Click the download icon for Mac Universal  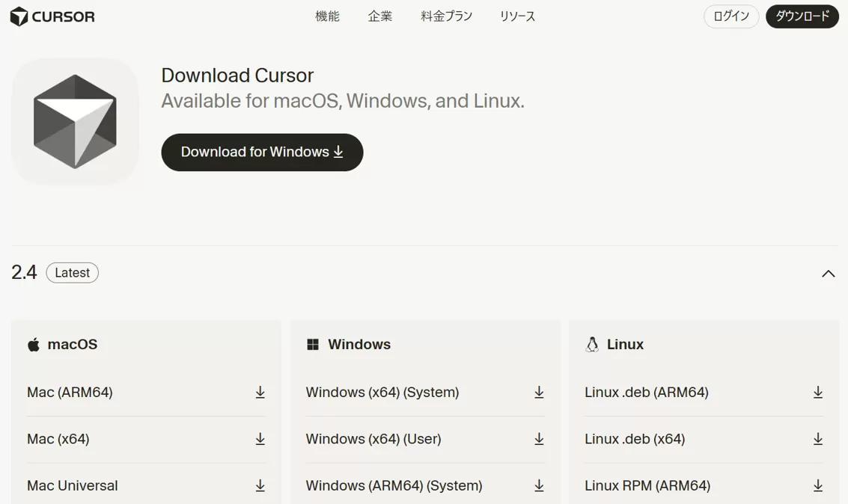click(260, 485)
